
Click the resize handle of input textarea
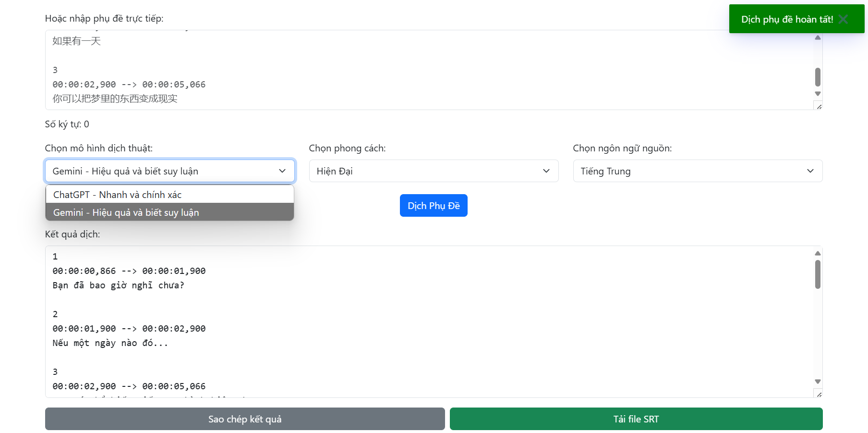pyautogui.click(x=819, y=106)
